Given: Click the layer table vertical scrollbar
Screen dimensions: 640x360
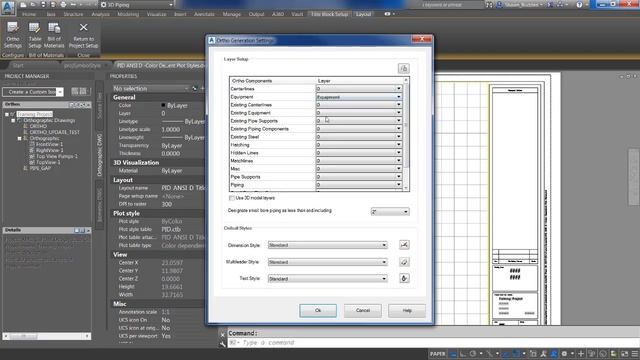Looking at the screenshot, I should 406,134.
